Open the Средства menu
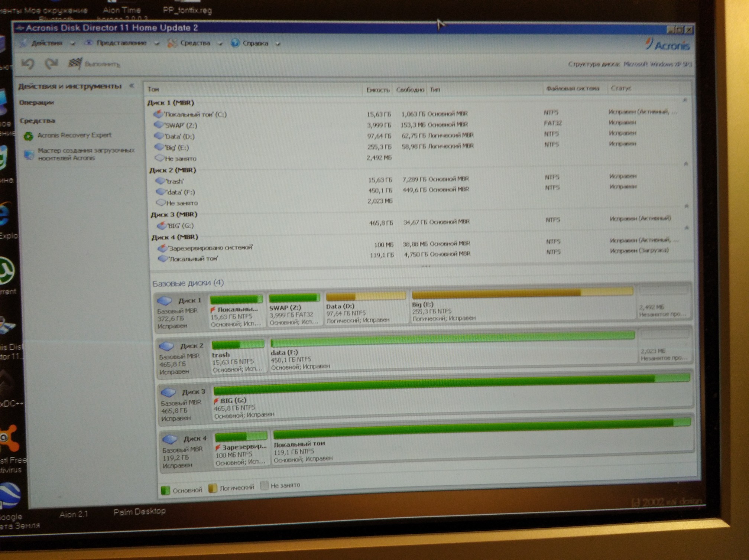 195,43
